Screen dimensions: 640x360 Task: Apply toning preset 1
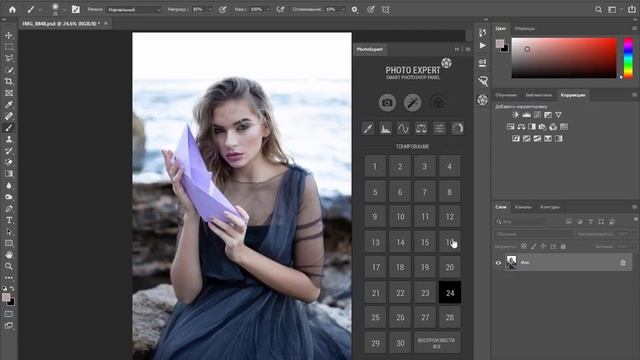[x=375, y=166]
